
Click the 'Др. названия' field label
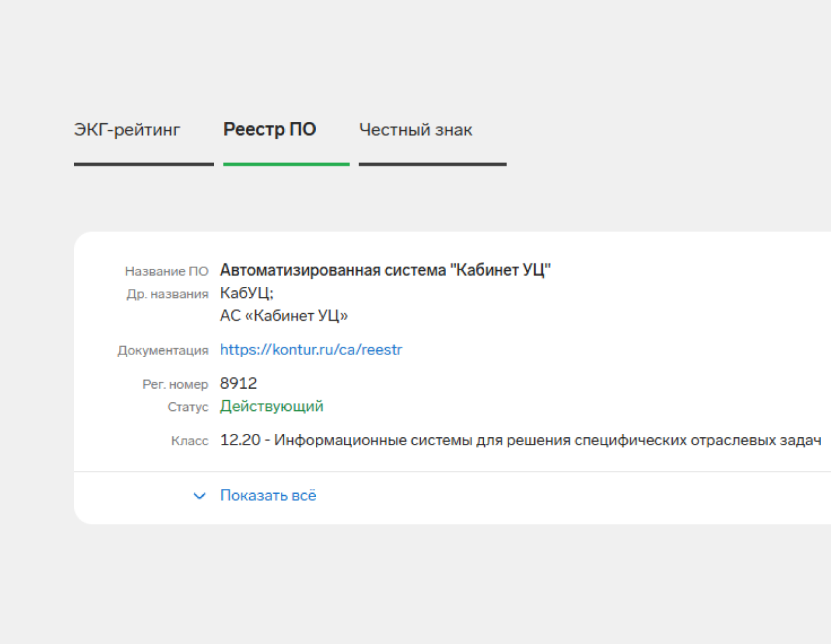[167, 294]
